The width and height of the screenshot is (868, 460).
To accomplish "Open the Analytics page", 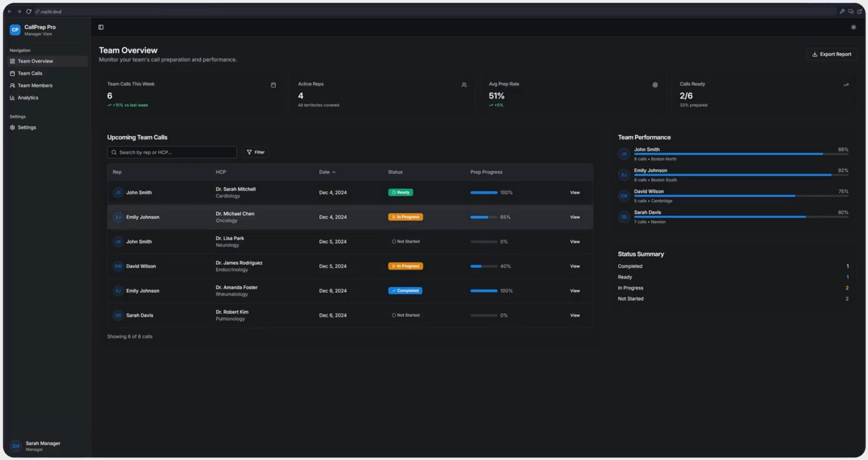I will click(x=28, y=98).
